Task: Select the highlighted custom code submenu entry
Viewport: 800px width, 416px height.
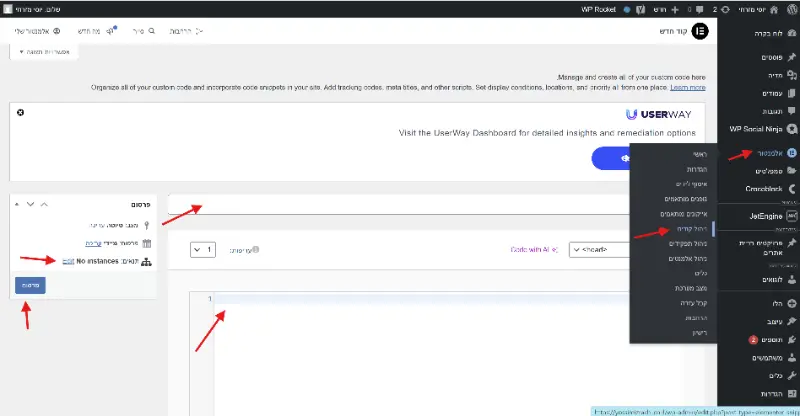Action: click(x=692, y=229)
